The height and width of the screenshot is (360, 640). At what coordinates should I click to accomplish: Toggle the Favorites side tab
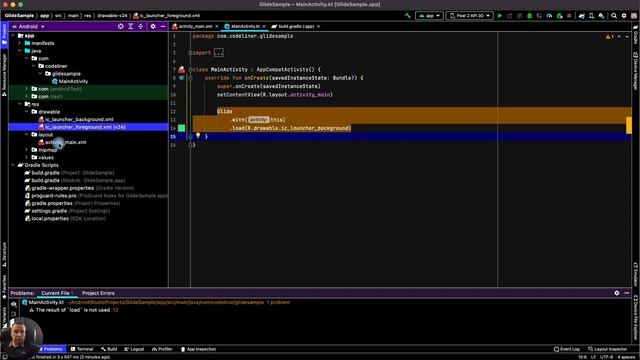(4, 287)
